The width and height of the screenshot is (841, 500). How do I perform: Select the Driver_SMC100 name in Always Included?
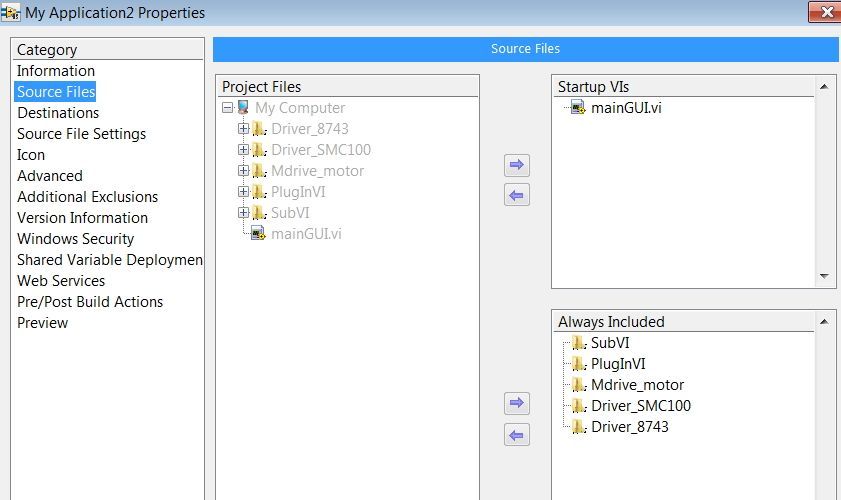point(641,406)
